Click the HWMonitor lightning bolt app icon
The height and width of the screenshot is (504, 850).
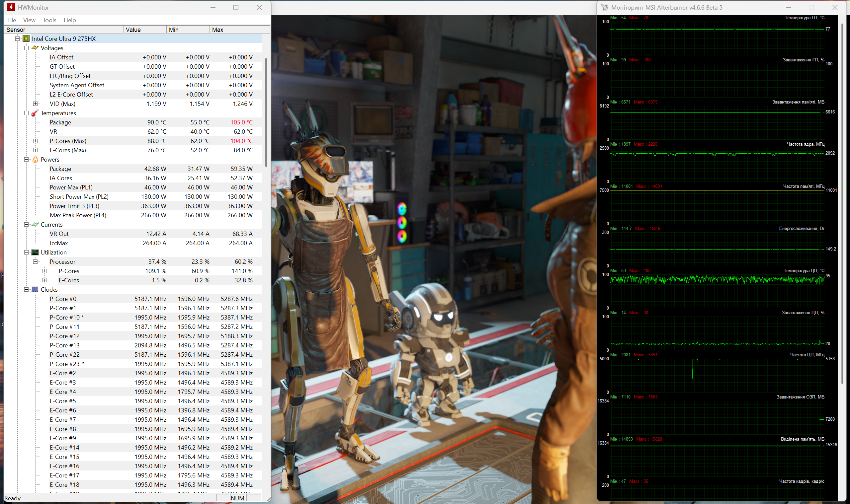pyautogui.click(x=11, y=7)
